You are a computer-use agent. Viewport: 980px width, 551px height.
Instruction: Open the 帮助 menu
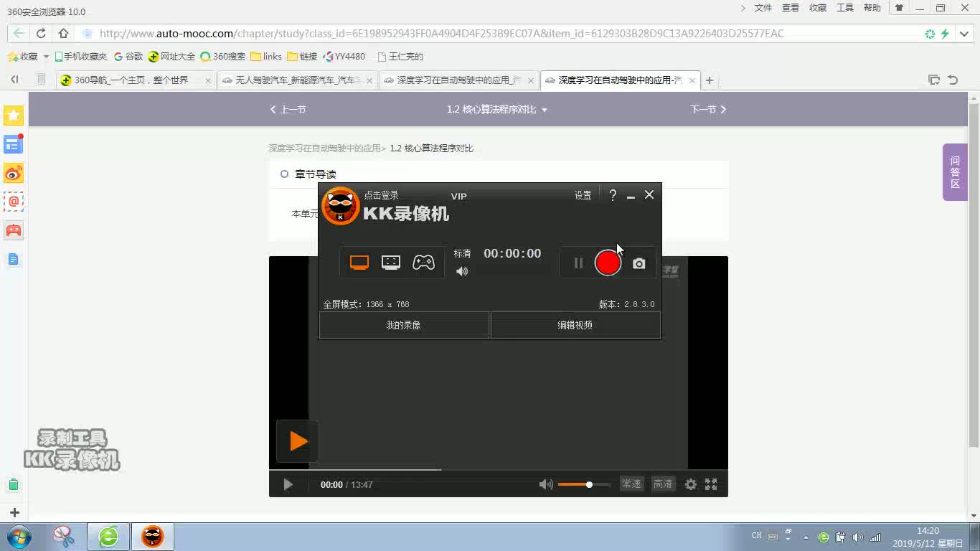pyautogui.click(x=872, y=8)
